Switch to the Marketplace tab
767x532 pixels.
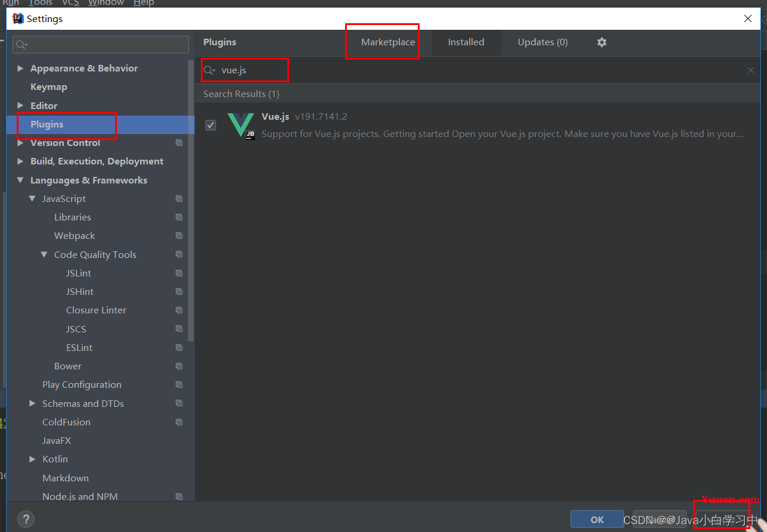click(x=388, y=42)
